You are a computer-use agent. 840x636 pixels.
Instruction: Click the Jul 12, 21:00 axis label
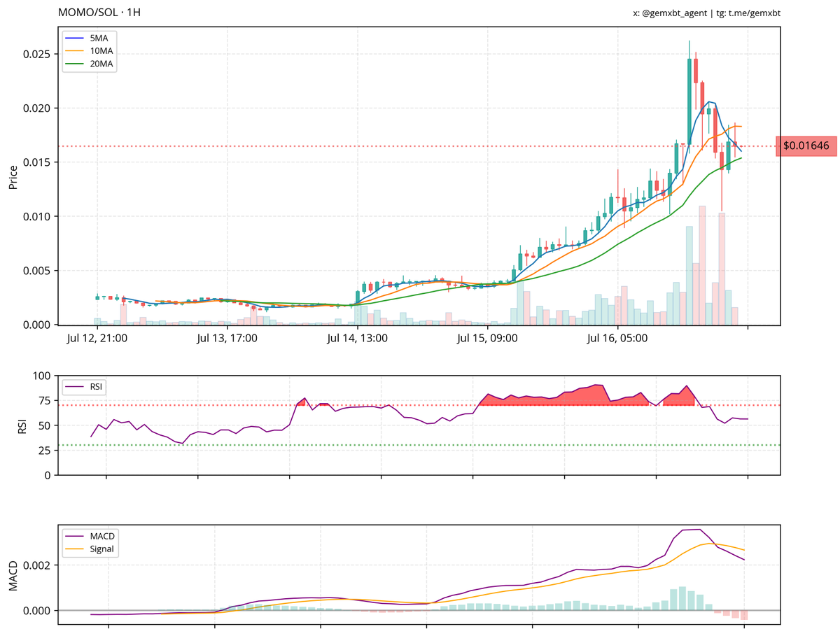pyautogui.click(x=98, y=339)
